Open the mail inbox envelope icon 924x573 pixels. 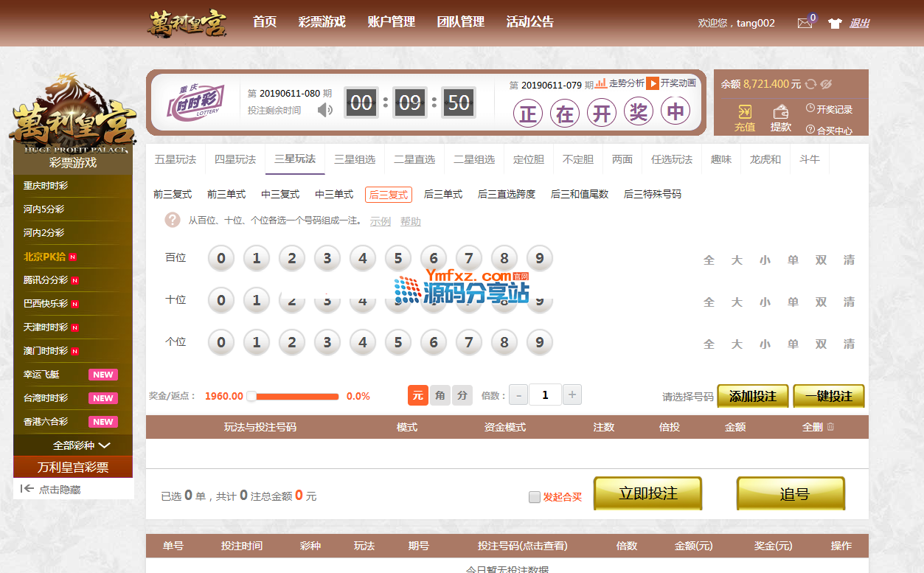[x=805, y=23]
